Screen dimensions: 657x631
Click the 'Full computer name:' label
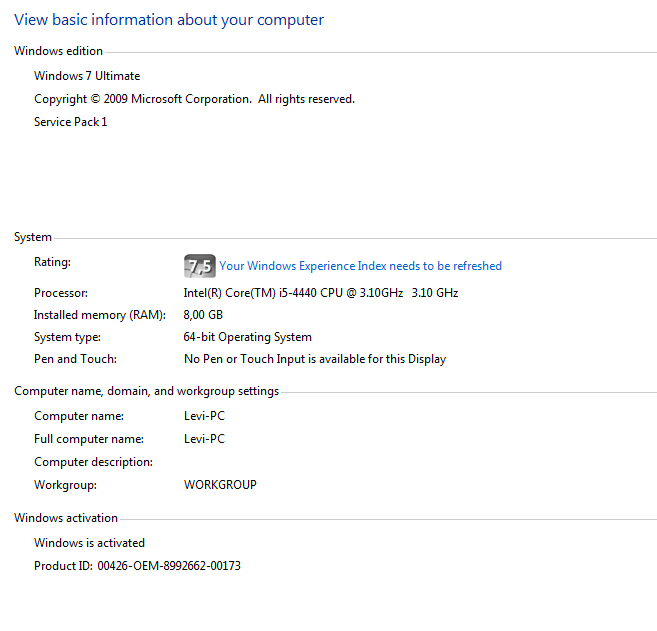point(89,439)
